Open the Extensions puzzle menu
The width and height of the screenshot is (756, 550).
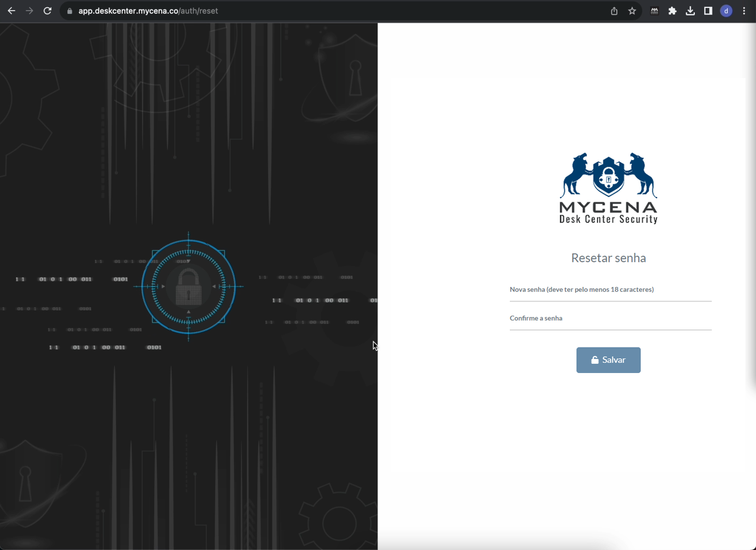click(673, 11)
